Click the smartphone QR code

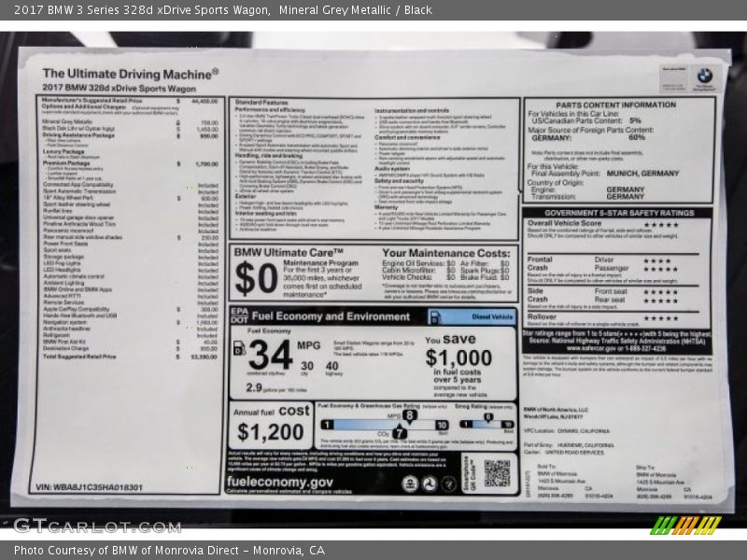click(497, 473)
